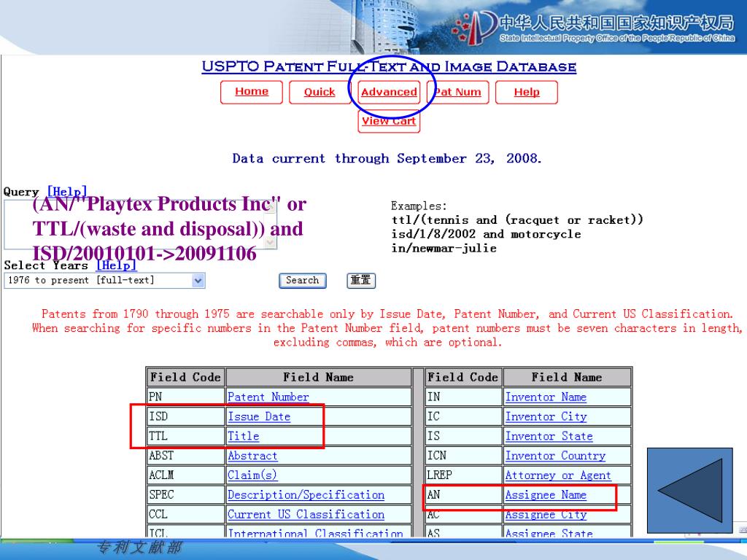This screenshot has width=747, height=560.
Task: Select the IN field code cell
Action: [x=463, y=397]
